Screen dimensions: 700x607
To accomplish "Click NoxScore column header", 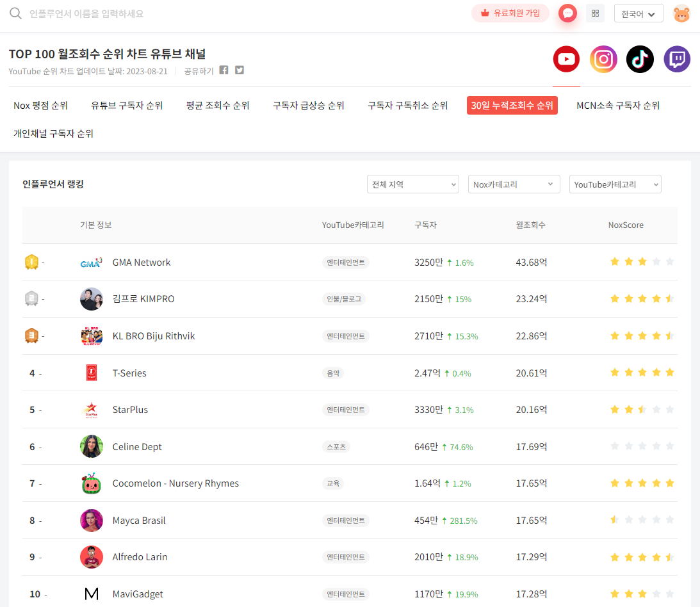I will [626, 225].
